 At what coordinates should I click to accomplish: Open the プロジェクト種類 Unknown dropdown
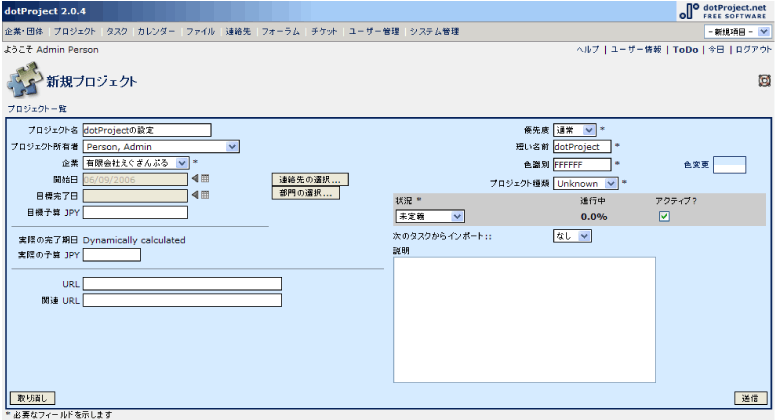[x=585, y=184]
